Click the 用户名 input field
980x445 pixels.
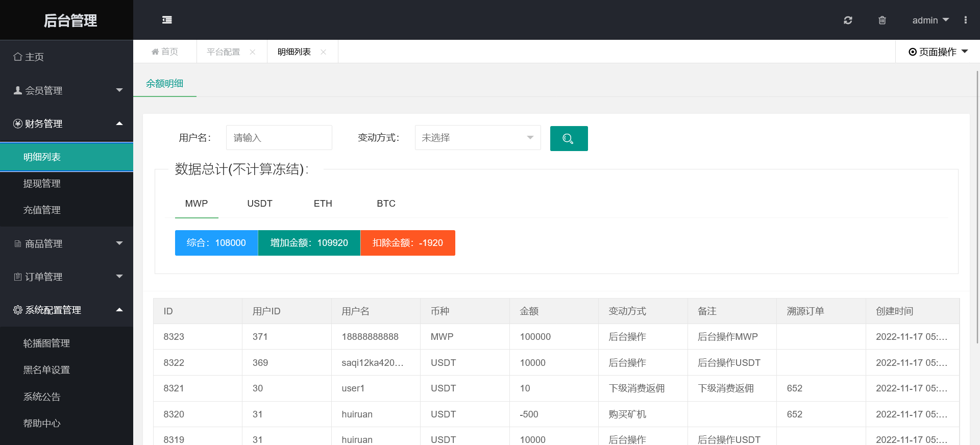coord(279,138)
